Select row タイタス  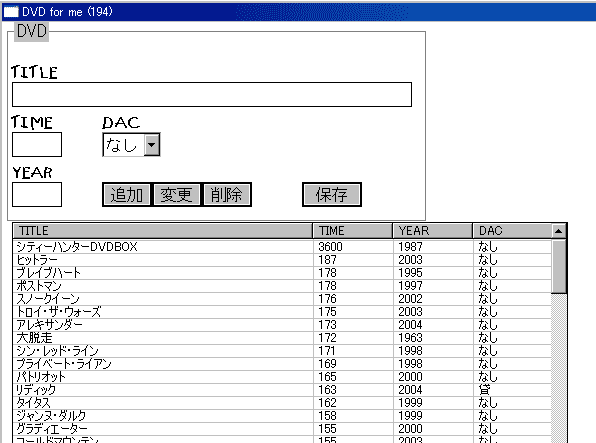(282, 403)
